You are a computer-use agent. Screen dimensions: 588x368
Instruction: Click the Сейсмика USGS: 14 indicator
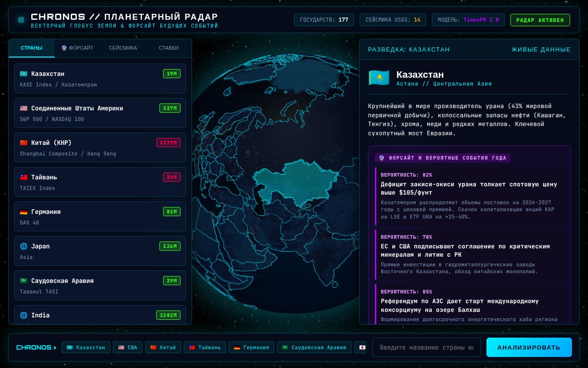[x=393, y=20]
